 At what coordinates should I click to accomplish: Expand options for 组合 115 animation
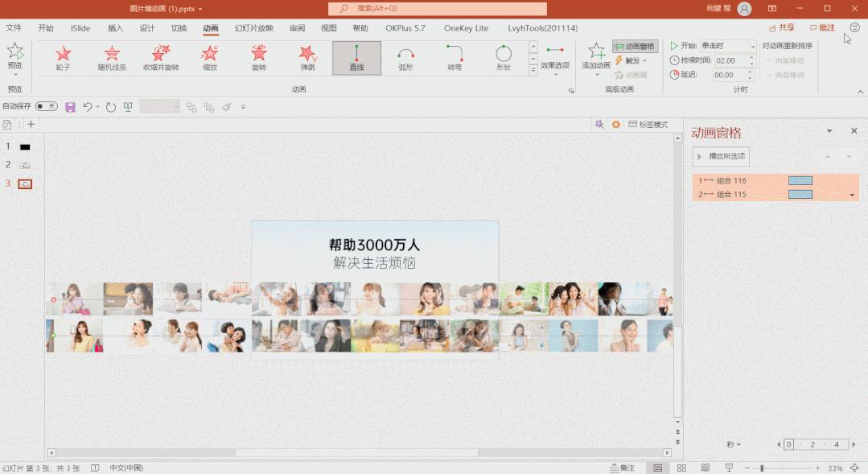851,194
